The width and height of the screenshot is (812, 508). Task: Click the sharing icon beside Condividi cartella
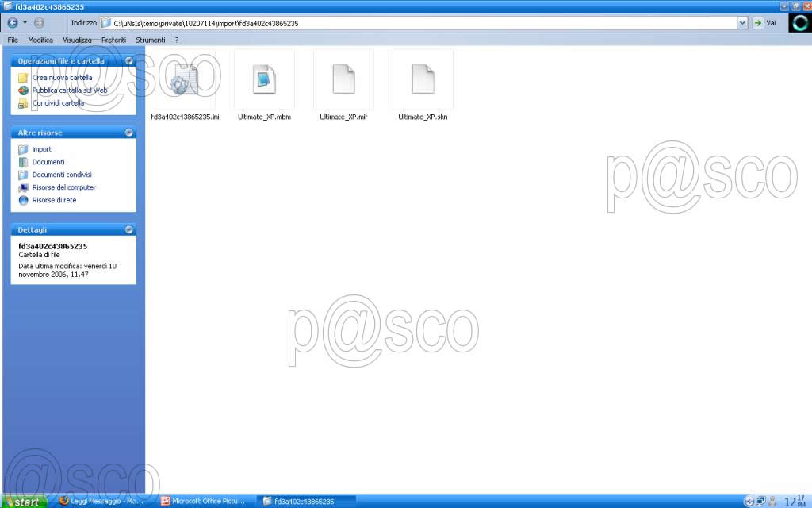(x=23, y=103)
